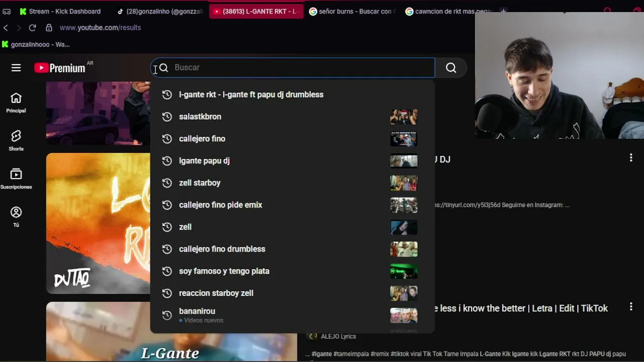Screen dimensions: 644x362
Task: Open the YouTube guide hamburger menu
Action: tap(16, 68)
